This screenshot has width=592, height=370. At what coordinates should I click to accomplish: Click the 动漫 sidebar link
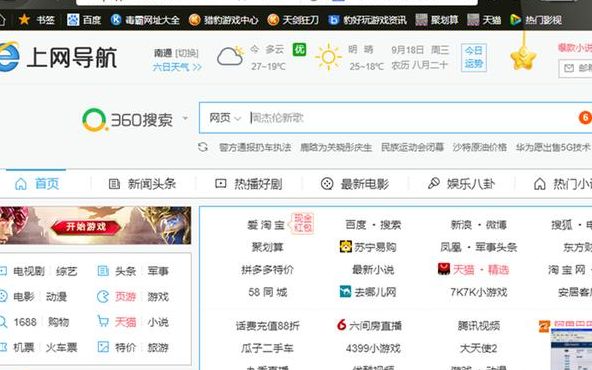57,297
